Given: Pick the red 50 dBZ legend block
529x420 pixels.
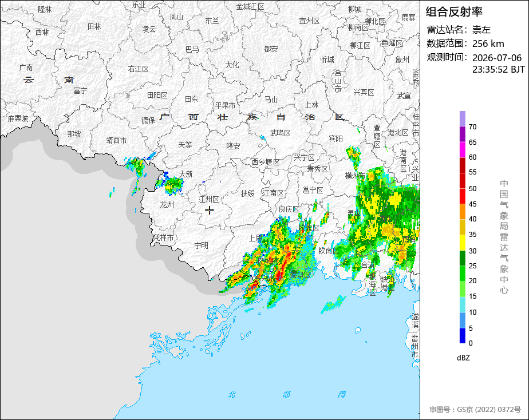Looking at the screenshot, I should (x=463, y=181).
